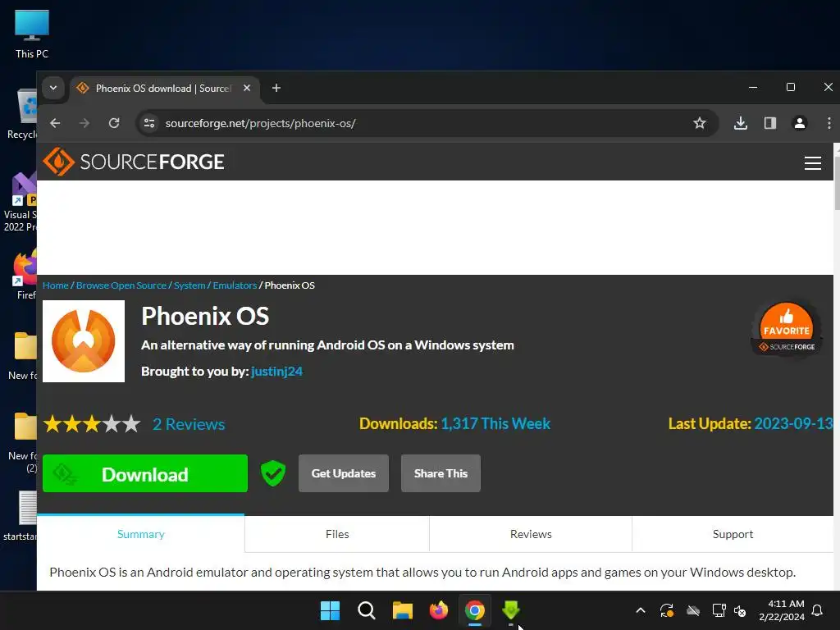Switch to the Support tab

coord(733,534)
